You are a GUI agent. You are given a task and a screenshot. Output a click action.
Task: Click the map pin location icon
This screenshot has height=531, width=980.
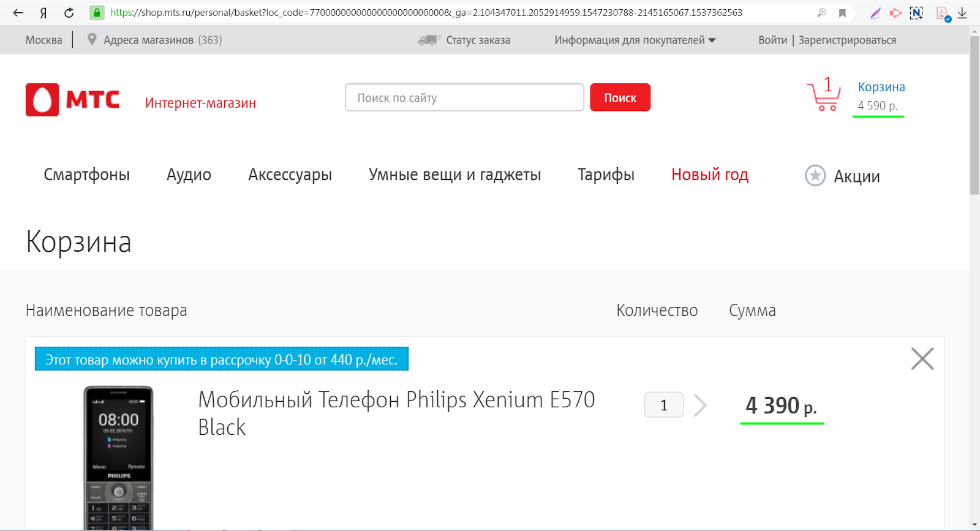(92, 39)
